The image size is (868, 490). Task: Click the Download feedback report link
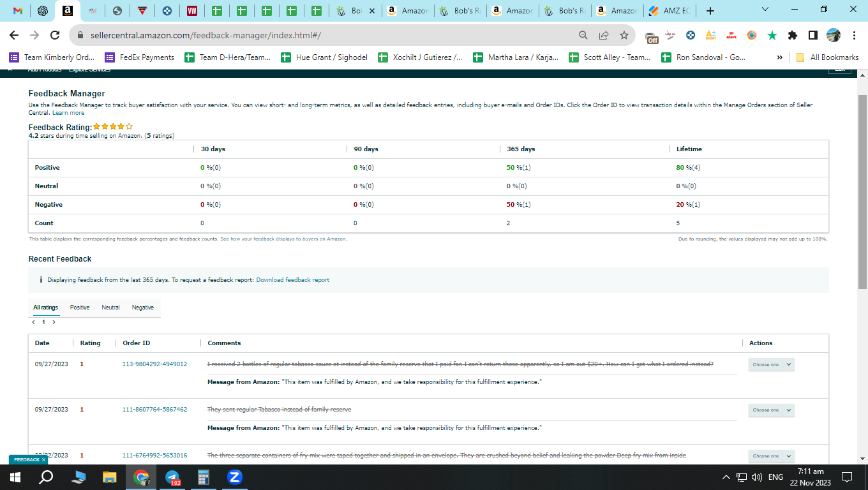pyautogui.click(x=293, y=280)
